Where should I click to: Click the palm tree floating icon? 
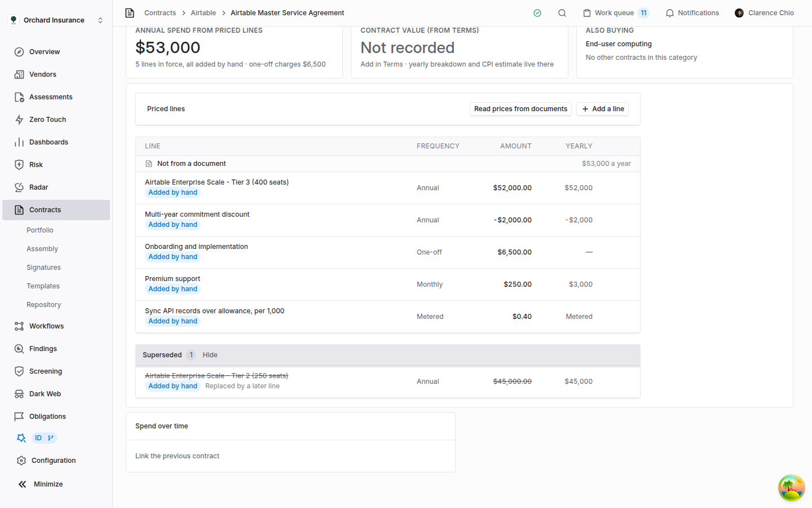point(792,488)
